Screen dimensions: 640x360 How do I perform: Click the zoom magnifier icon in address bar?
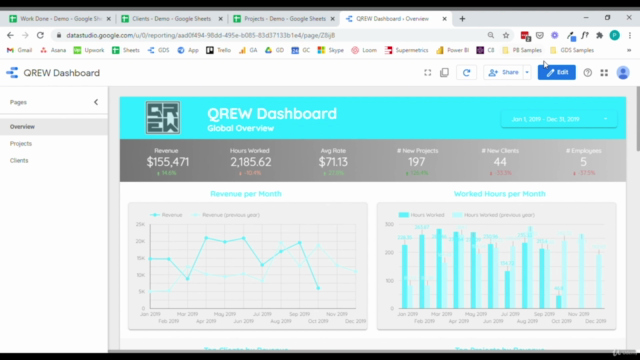pyautogui.click(x=491, y=36)
